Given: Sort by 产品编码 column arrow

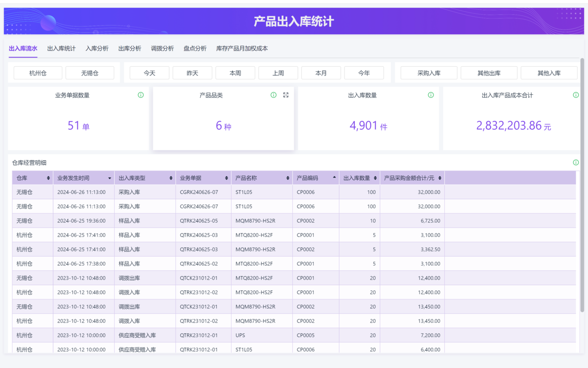Looking at the screenshot, I should coord(334,177).
